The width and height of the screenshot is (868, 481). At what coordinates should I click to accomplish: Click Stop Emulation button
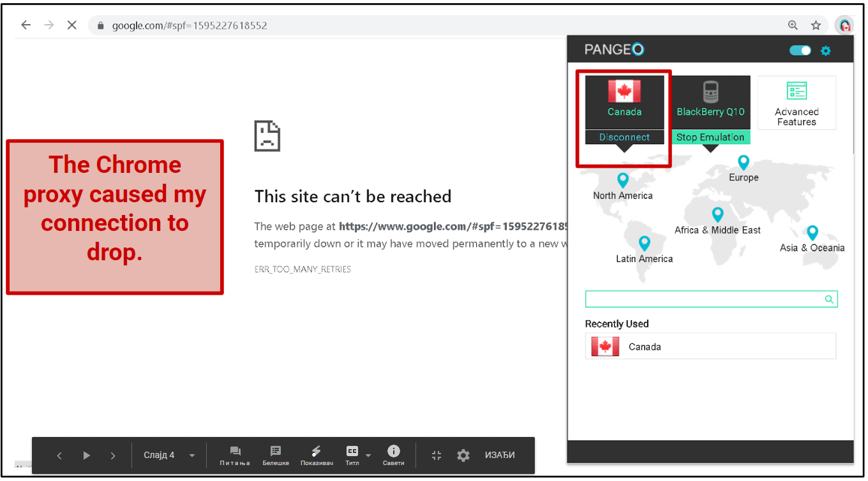click(710, 137)
